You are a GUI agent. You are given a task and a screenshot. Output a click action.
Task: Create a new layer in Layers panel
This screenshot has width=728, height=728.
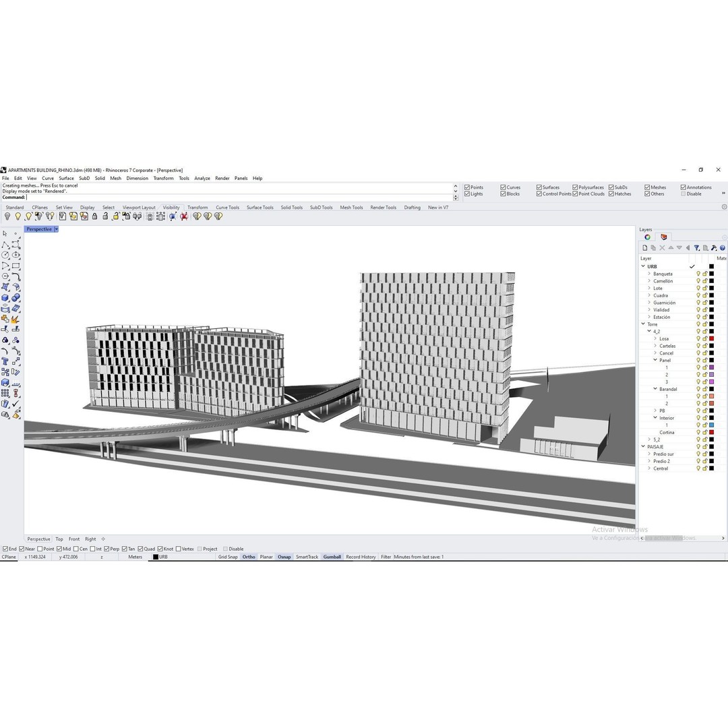click(x=644, y=248)
